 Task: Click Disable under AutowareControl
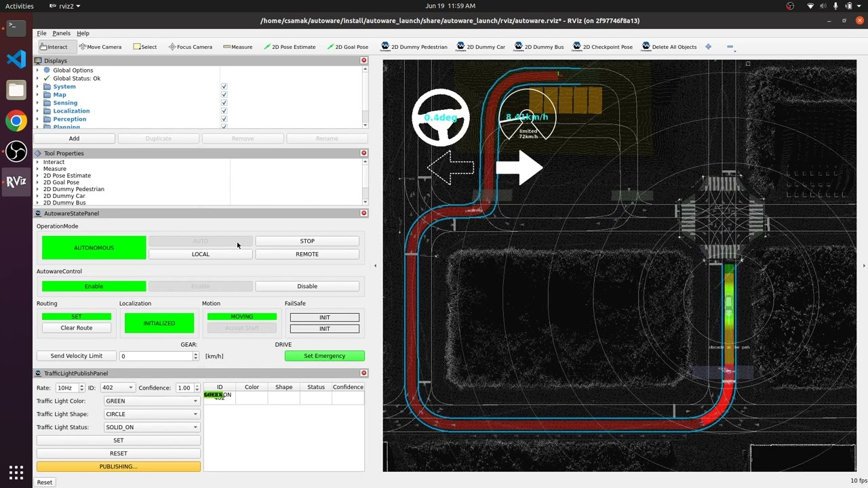pyautogui.click(x=307, y=286)
